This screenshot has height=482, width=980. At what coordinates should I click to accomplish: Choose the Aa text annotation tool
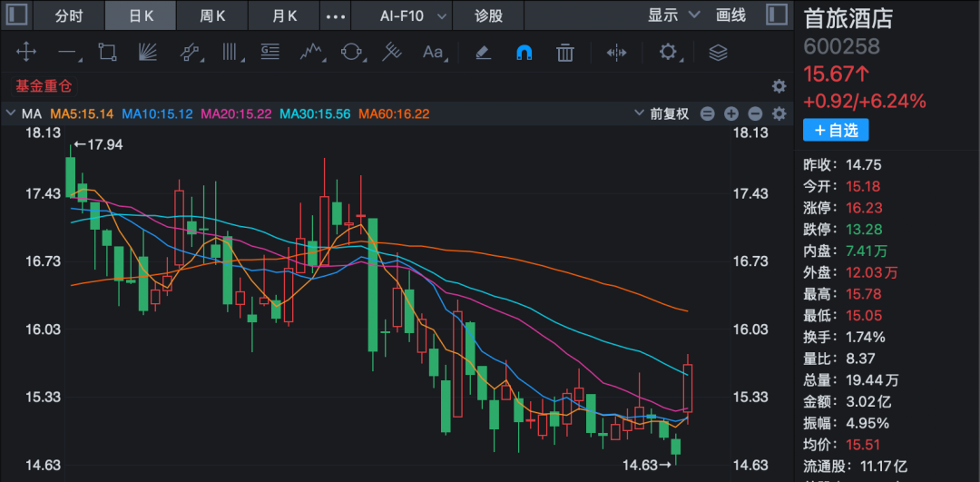[433, 53]
